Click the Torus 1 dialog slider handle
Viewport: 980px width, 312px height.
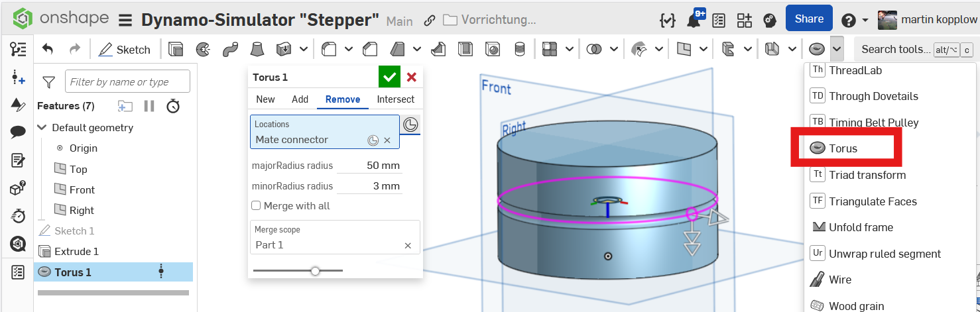point(315,270)
